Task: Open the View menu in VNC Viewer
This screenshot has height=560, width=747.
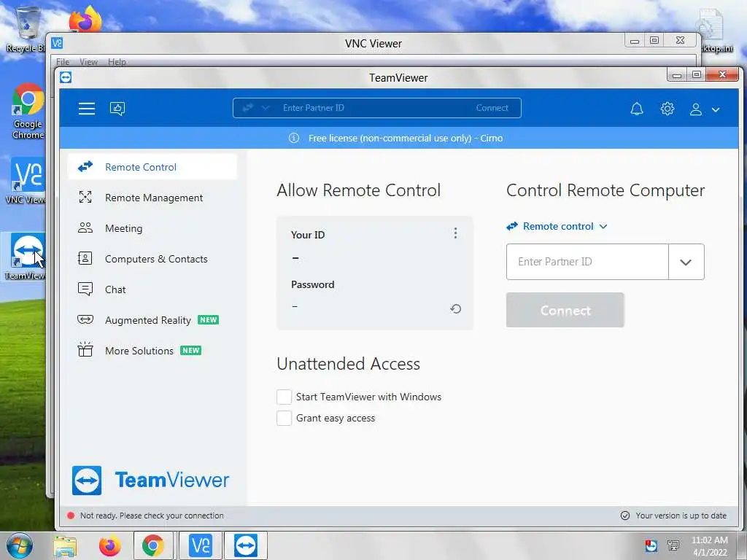Action: click(88, 62)
